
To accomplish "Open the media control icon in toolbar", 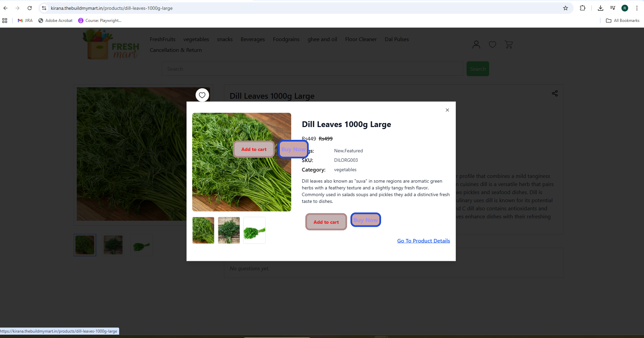I will pyautogui.click(x=613, y=8).
